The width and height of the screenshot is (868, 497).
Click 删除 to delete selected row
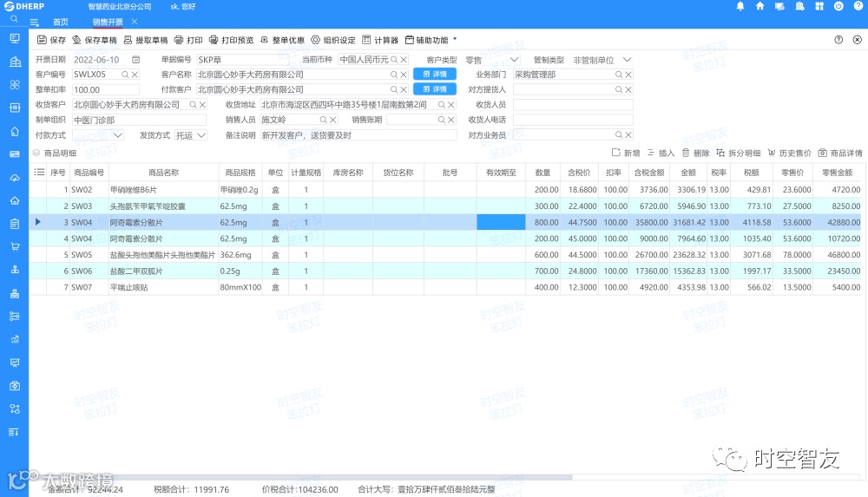[696, 154]
